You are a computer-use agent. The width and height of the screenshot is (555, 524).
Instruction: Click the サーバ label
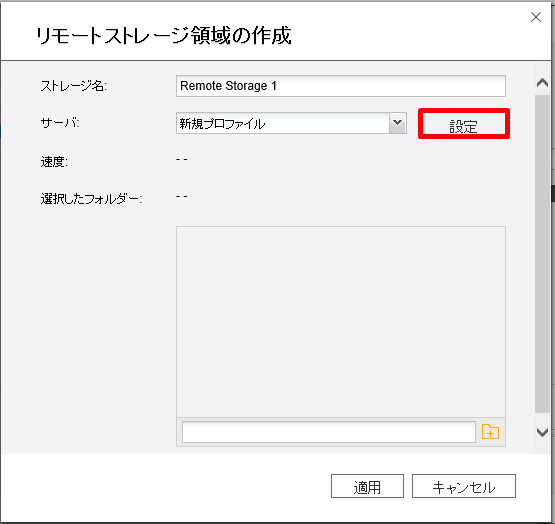click(x=60, y=123)
